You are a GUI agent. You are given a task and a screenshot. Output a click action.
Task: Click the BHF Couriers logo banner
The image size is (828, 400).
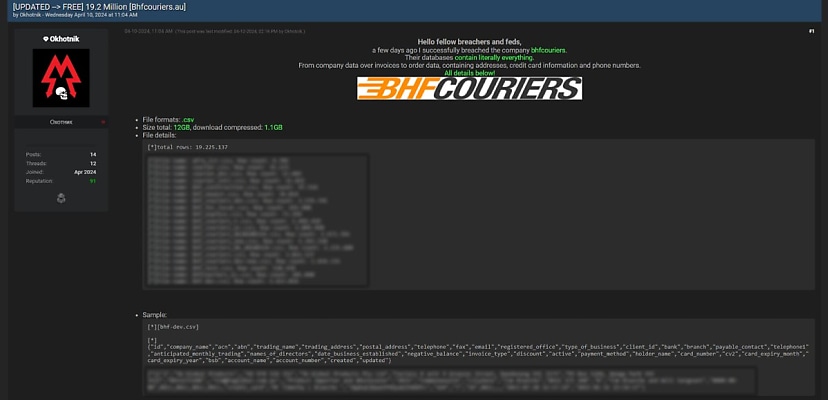point(469,88)
